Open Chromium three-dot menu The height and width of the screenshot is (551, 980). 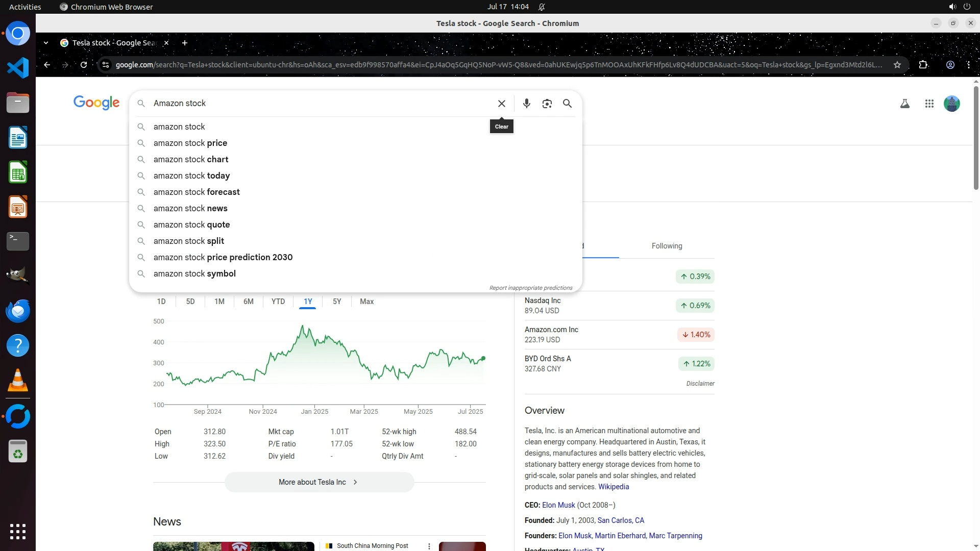pos(968,65)
